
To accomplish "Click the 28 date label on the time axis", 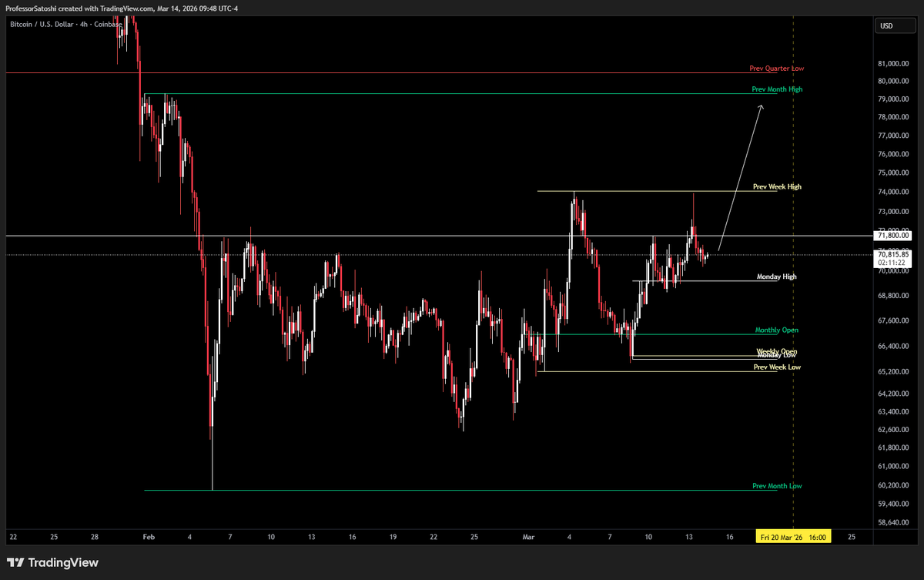I will point(94,537).
